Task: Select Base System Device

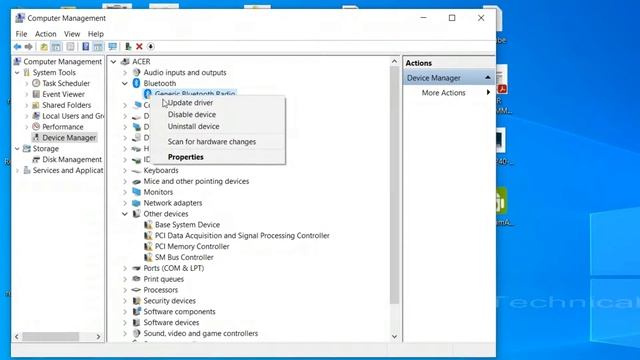Action: (187, 224)
